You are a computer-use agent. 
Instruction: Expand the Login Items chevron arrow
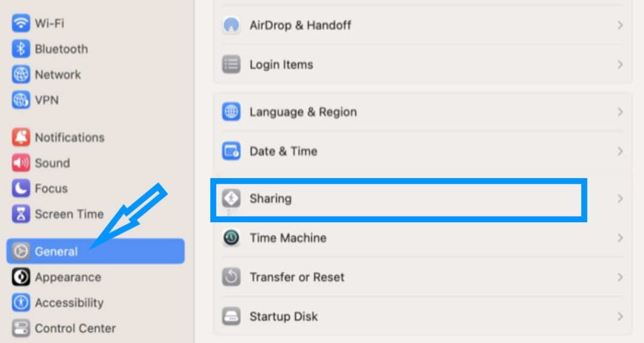[x=620, y=64]
